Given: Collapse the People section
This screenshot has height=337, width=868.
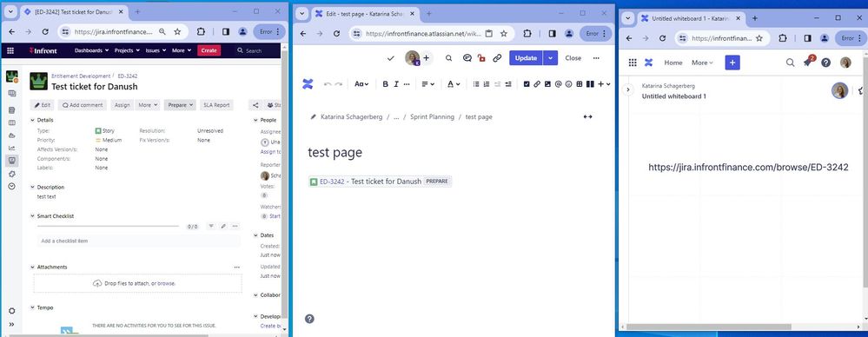Looking at the screenshot, I should (x=255, y=120).
